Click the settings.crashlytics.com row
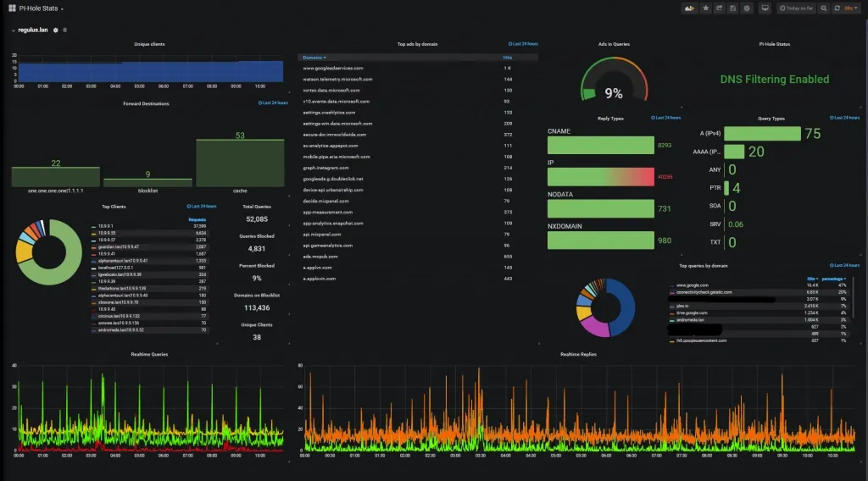 (x=418, y=113)
